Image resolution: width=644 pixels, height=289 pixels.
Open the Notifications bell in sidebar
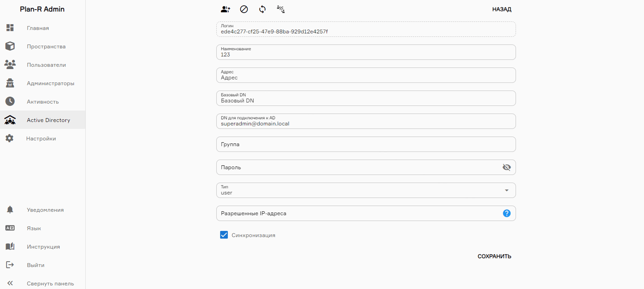[10, 210]
